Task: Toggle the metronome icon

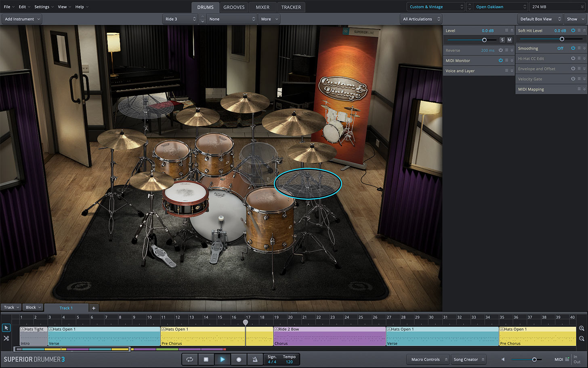Action: (x=255, y=359)
